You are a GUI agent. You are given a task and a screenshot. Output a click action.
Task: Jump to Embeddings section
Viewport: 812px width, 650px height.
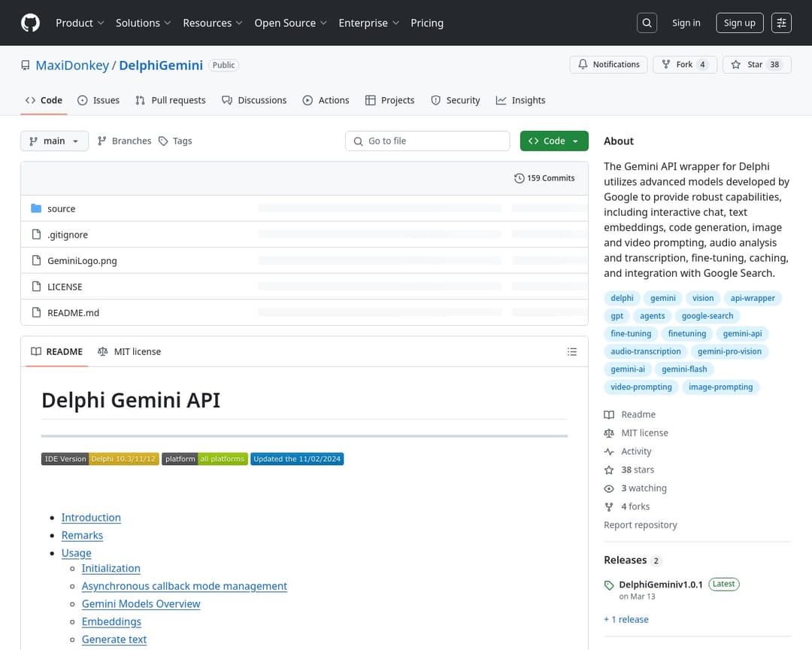[111, 621]
